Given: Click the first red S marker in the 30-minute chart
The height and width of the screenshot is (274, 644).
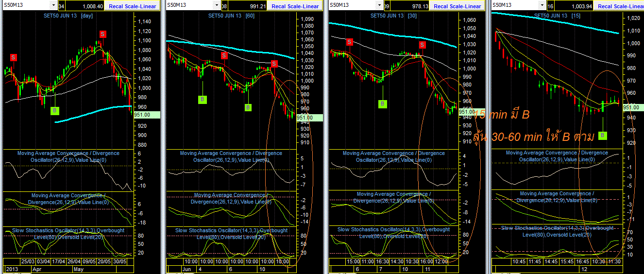Looking at the screenshot, I should coord(350,42).
